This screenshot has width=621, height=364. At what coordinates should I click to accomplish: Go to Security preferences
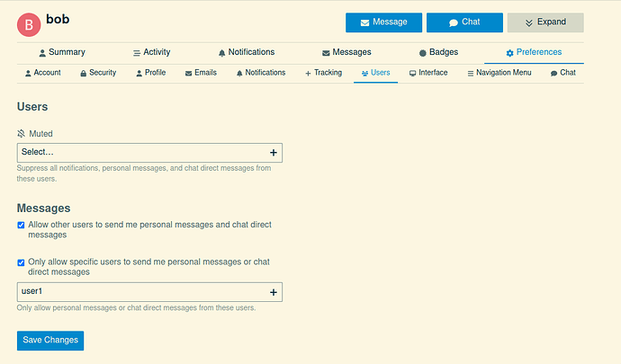pos(98,73)
